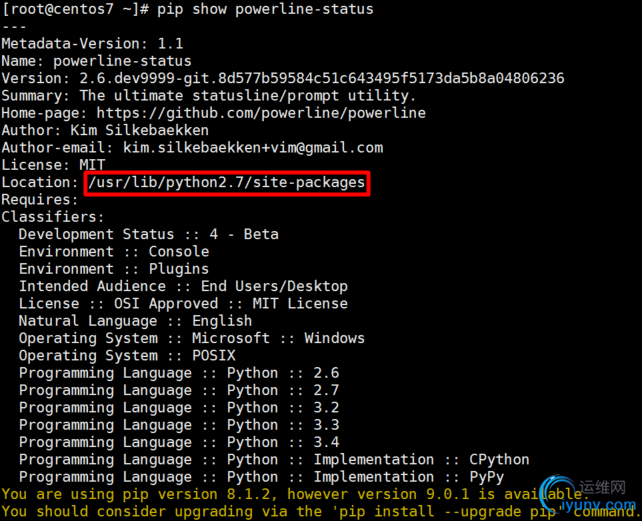Screen dimensions: 642x521
Task: Click 'Development Status :: 4 - Beta'
Action: click(149, 234)
